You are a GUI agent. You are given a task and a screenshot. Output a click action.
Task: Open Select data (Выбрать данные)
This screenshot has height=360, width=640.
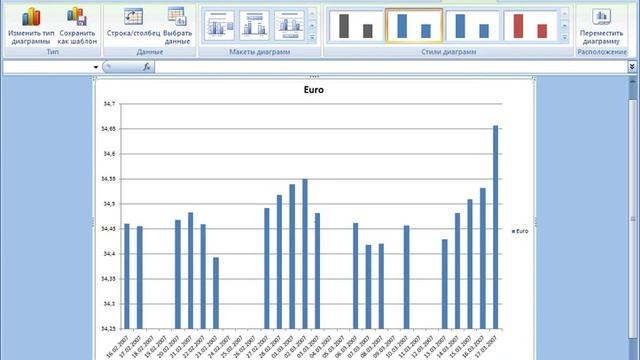(177, 25)
